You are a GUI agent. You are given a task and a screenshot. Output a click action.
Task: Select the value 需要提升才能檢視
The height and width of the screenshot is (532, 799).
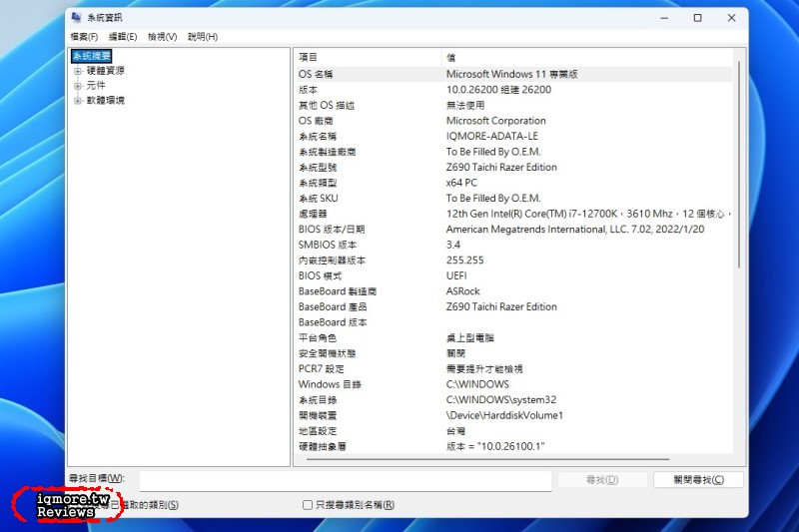point(484,369)
